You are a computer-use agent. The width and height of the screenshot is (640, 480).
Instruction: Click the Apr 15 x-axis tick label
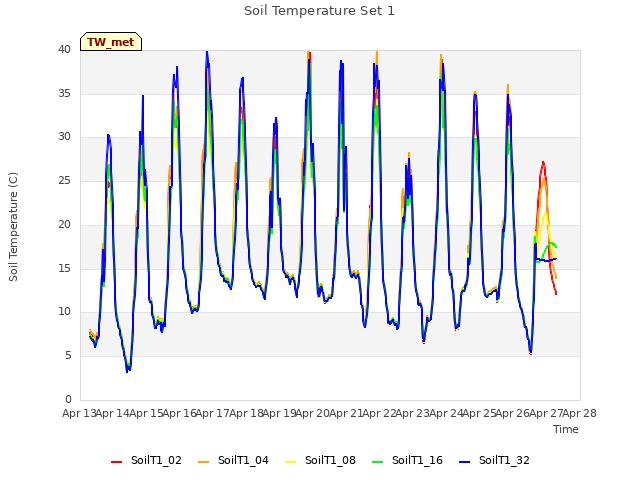pyautogui.click(x=146, y=413)
